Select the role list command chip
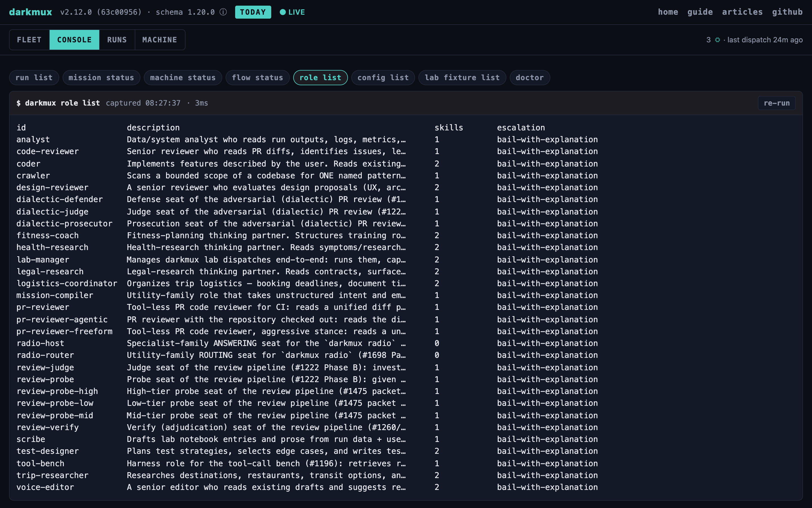The image size is (812, 508). click(x=321, y=78)
